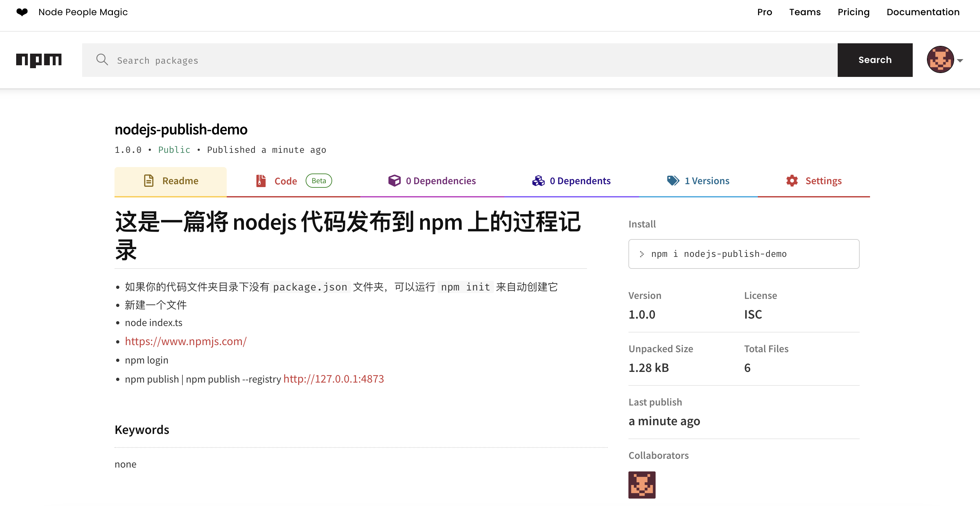Click the Collaborators heading
The image size is (980, 506).
[659, 456]
